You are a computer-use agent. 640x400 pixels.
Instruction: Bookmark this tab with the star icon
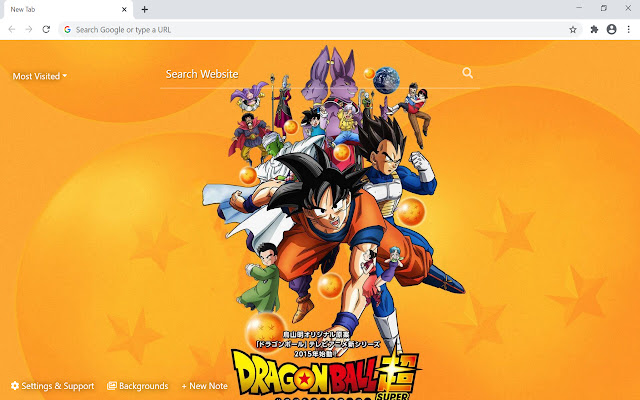click(x=573, y=29)
